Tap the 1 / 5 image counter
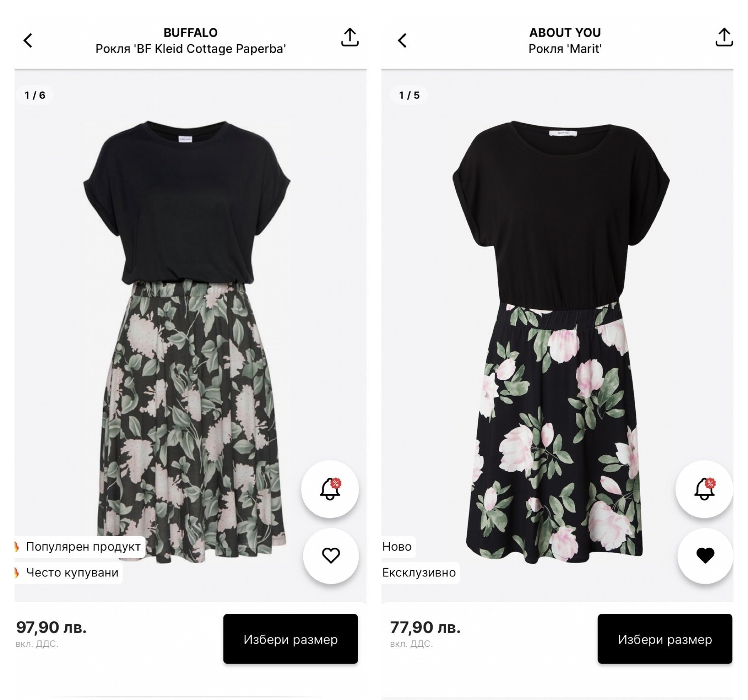748x700 pixels. (409, 95)
